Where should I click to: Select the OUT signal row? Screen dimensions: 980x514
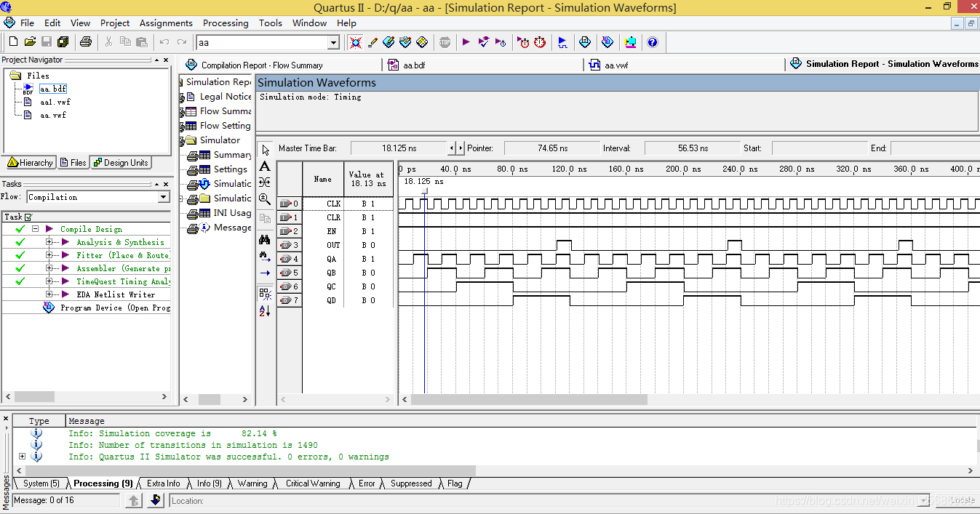(x=335, y=245)
